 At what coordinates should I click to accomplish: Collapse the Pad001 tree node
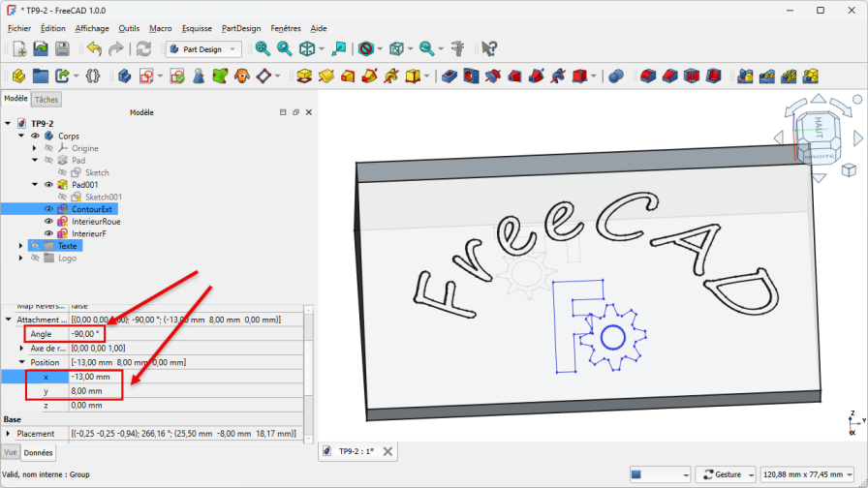tap(35, 185)
